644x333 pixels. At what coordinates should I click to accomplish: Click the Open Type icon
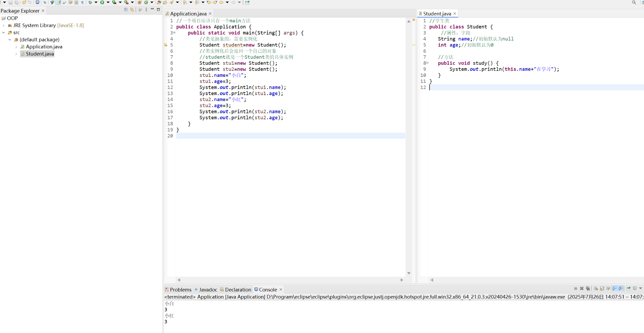(159, 2)
